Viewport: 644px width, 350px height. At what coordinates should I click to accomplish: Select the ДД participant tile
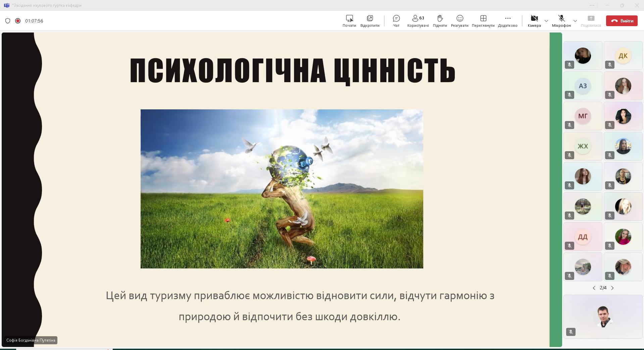(x=583, y=237)
